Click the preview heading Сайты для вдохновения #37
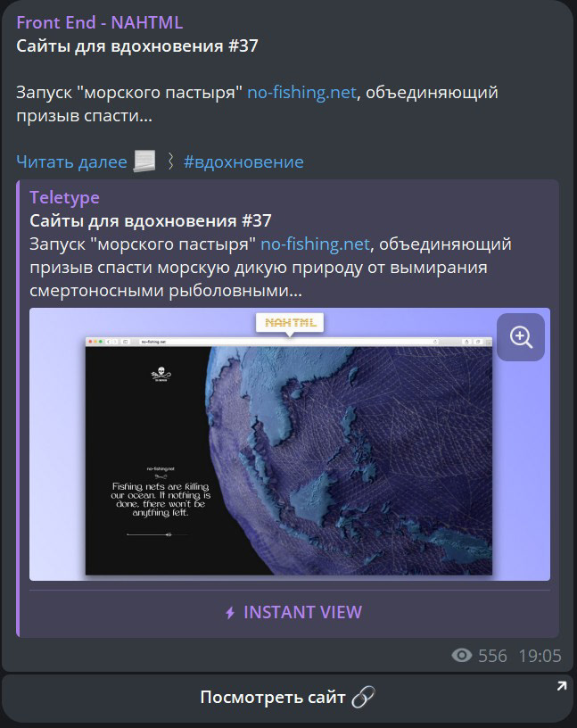The image size is (577, 728). coord(151,220)
